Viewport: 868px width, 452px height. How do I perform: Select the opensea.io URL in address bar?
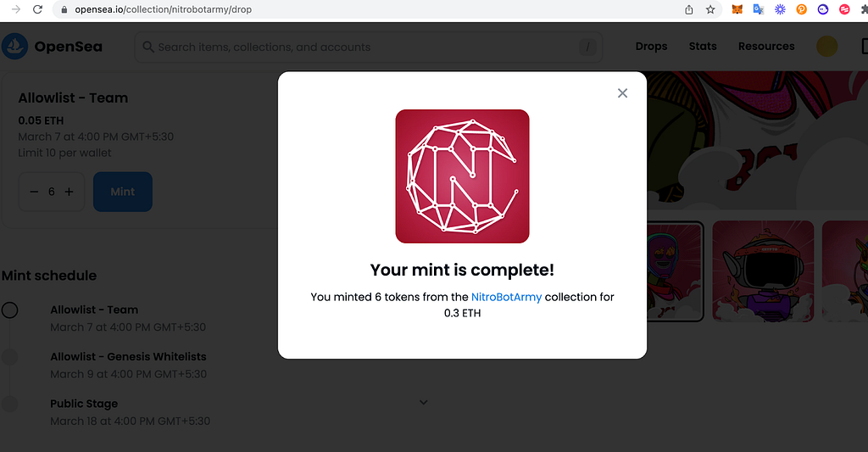[x=164, y=9]
